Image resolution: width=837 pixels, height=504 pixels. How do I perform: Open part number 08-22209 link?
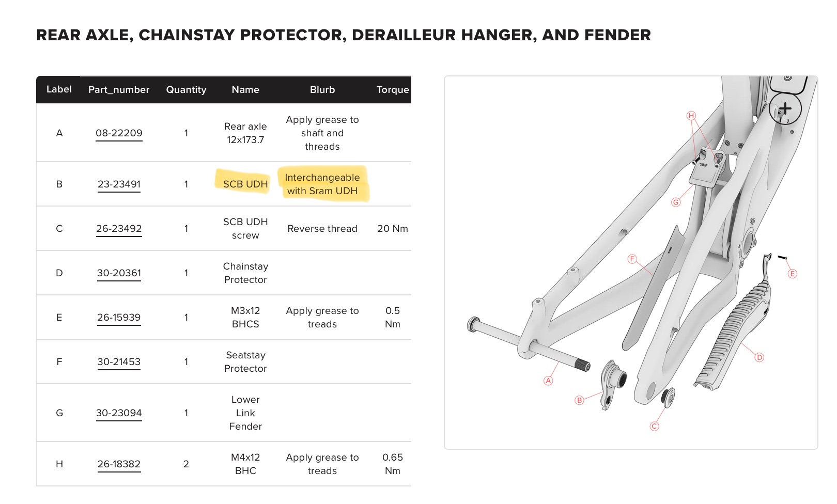(119, 133)
